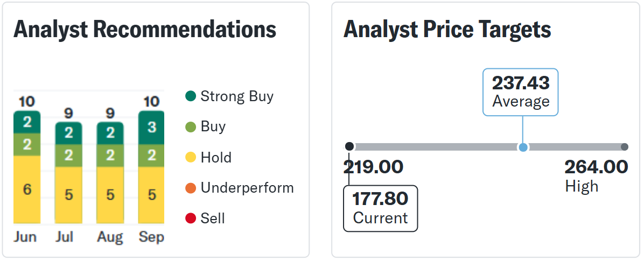Click the 177.80 Current price box
Image resolution: width=644 pixels, height=261 pixels.
tap(380, 208)
